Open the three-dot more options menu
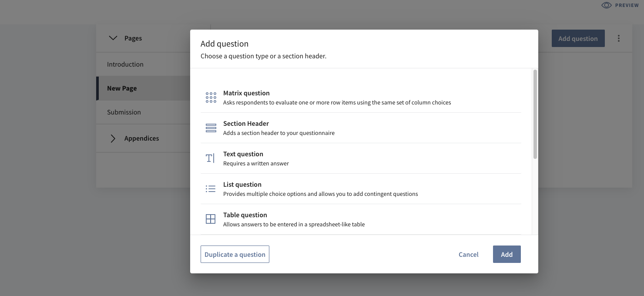 618,38
